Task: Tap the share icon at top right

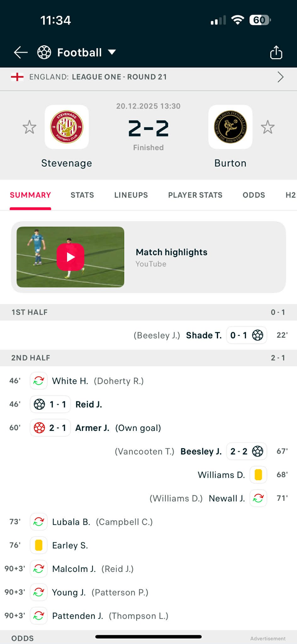Action: coord(276,52)
